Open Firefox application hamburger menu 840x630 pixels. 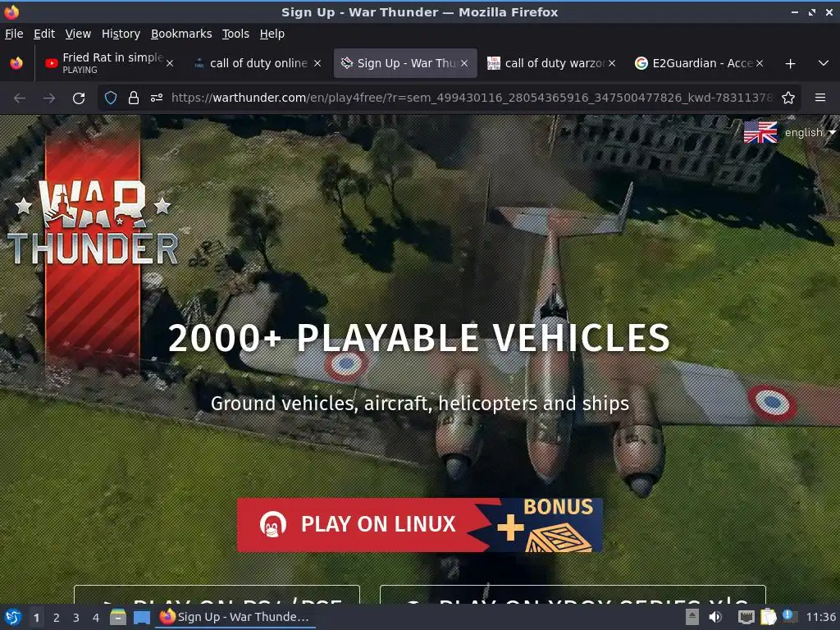click(x=820, y=98)
